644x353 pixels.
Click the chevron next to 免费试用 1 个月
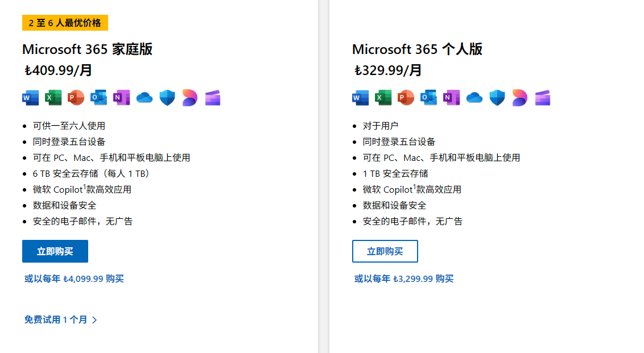95,320
